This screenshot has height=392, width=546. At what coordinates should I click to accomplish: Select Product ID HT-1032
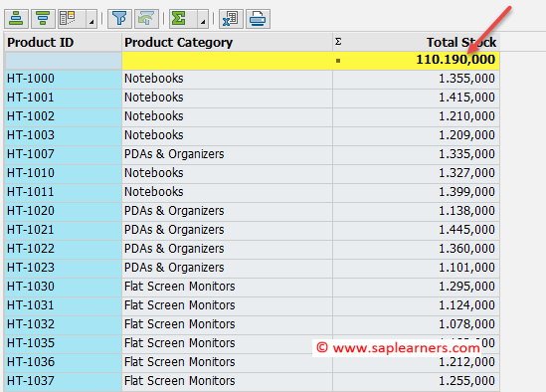(x=63, y=324)
